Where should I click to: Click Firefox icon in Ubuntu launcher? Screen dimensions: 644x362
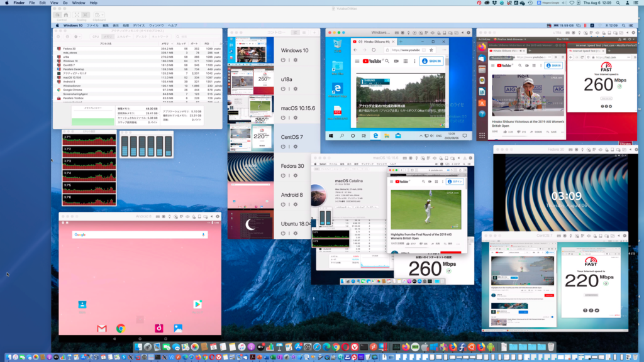pos(482,47)
